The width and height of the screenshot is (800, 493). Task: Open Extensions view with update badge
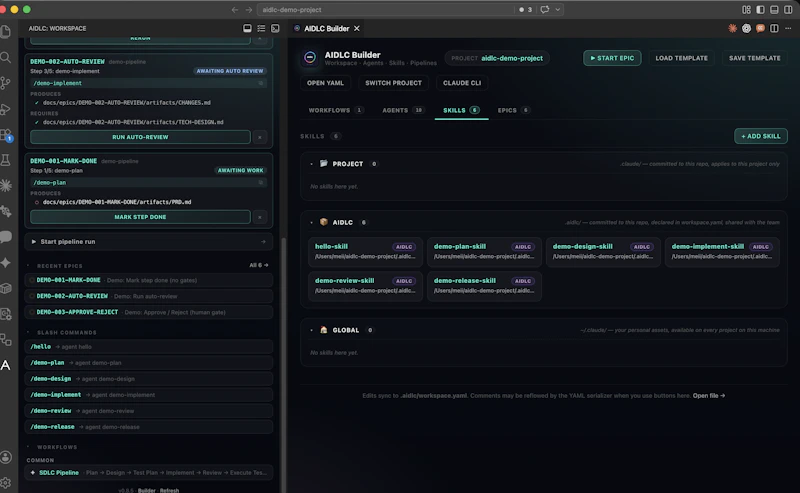6,135
